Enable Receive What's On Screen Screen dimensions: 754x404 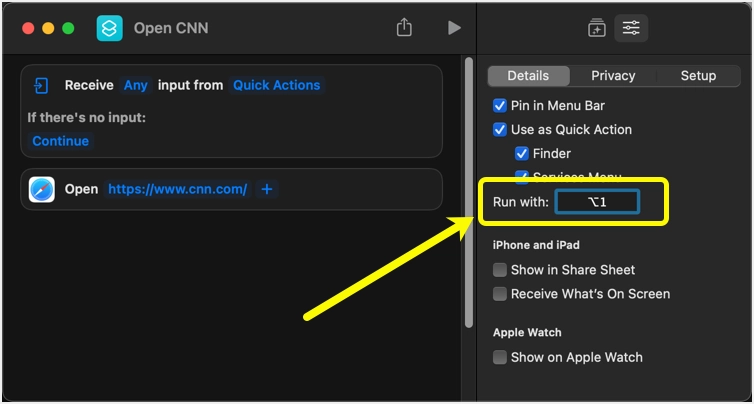point(500,294)
